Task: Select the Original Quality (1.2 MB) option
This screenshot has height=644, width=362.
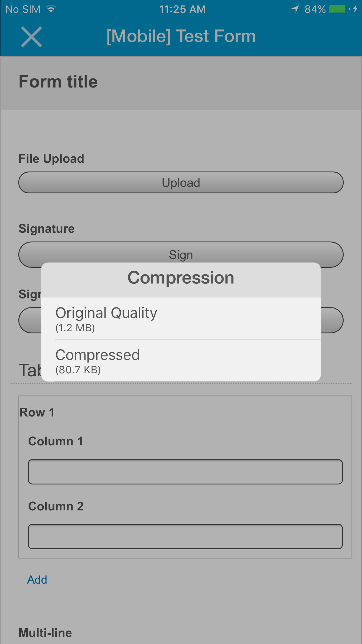Action: pos(181,318)
